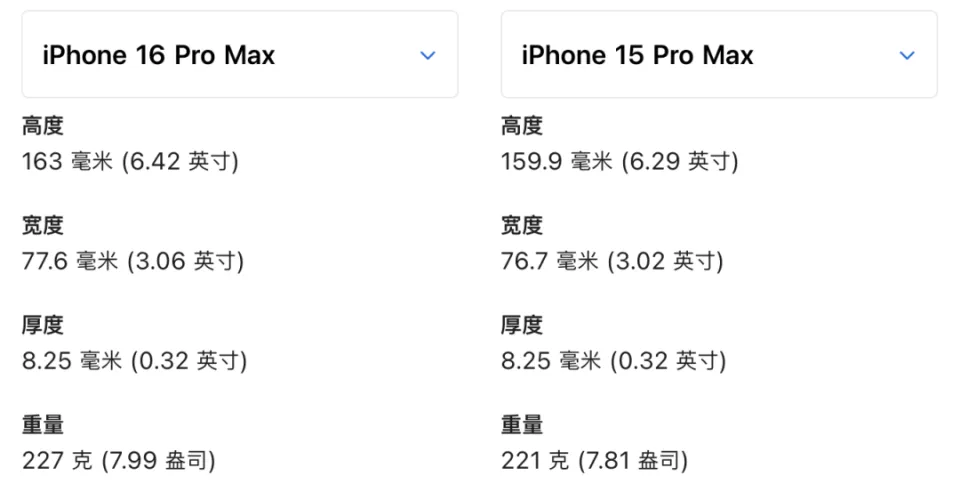The height and width of the screenshot is (500, 960).
Task: Click the iPhone 16 Pro Max 8.25 毫米 thickness value
Action: 134,360
